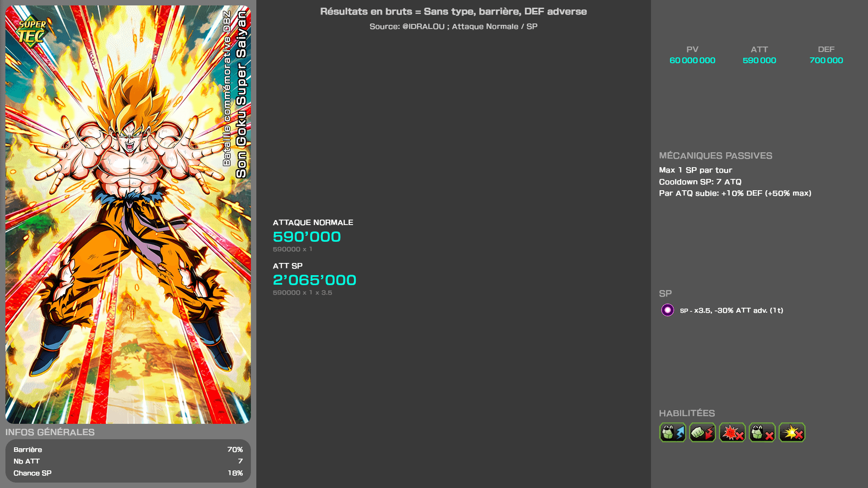
Task: Click the 'HABILITÉES' section heading
Action: pyautogui.click(x=687, y=413)
